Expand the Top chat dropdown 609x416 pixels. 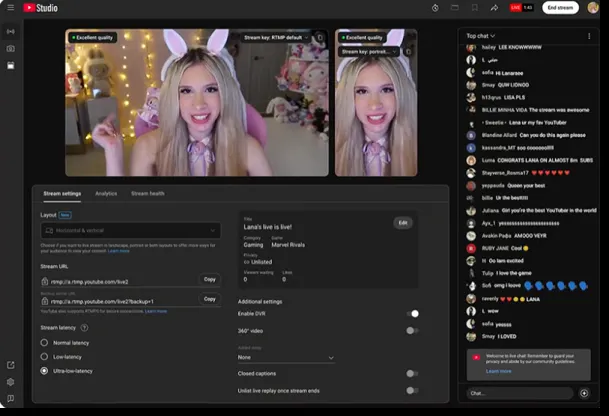pos(481,36)
